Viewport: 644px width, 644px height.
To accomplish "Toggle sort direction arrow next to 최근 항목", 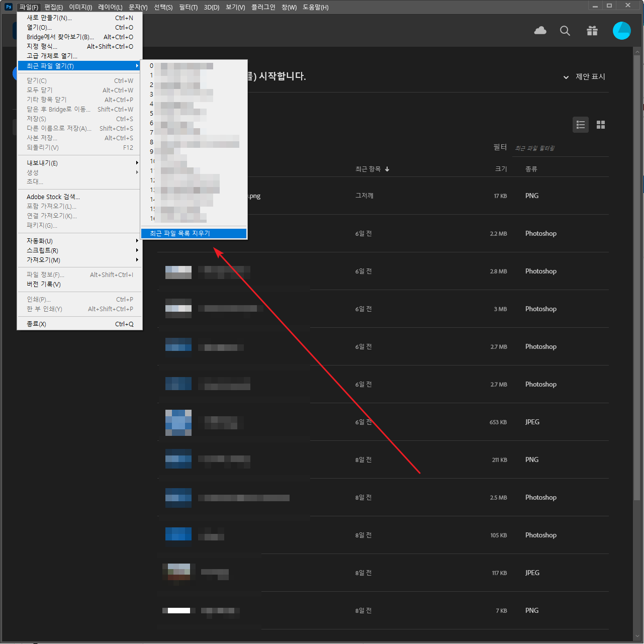I will point(387,169).
